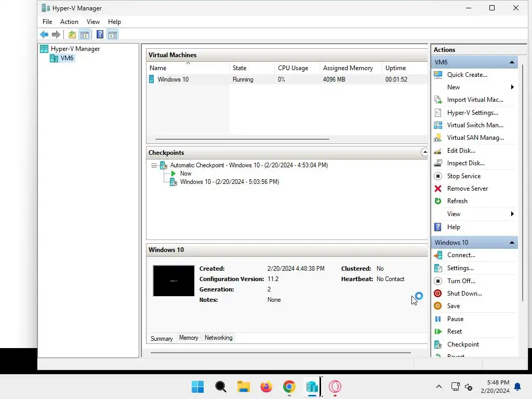Collapse the VM6 actions section
Image resolution: width=532 pixels, height=399 pixels.
point(512,62)
